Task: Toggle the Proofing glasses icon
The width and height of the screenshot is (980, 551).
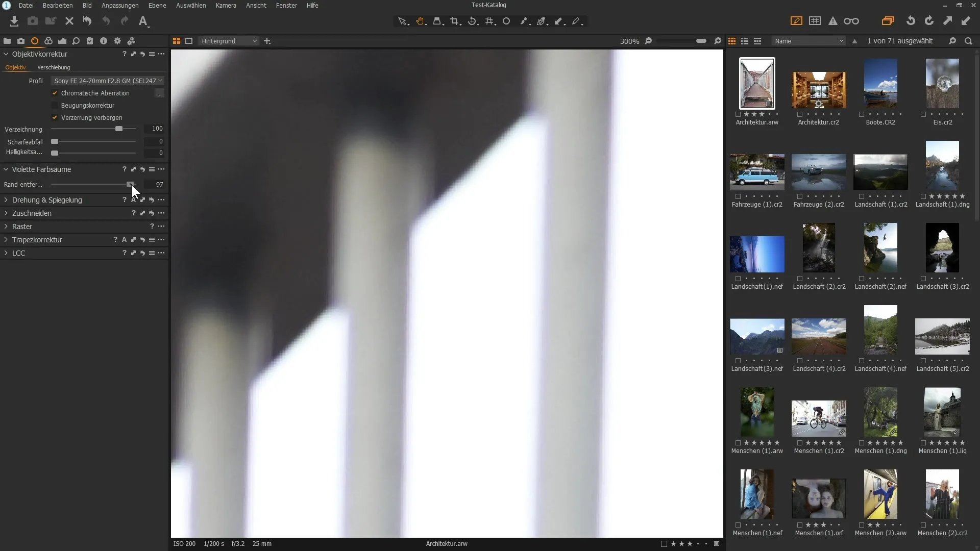Action: pos(851,21)
